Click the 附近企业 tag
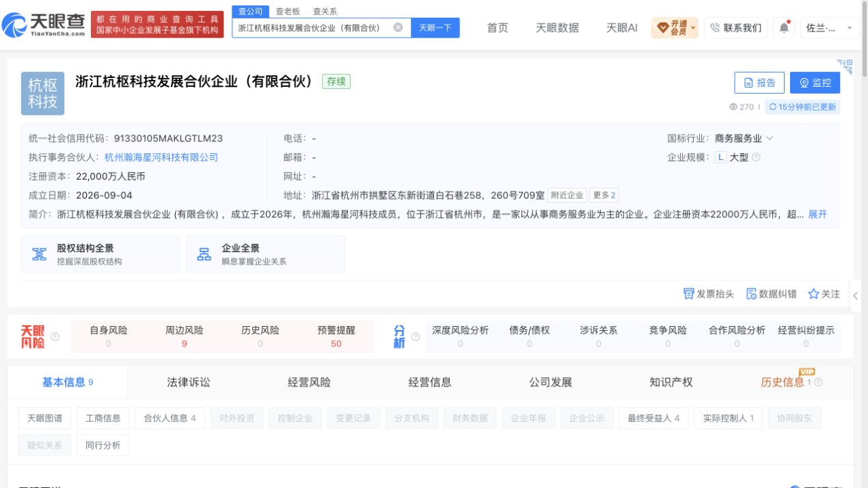 (x=567, y=195)
